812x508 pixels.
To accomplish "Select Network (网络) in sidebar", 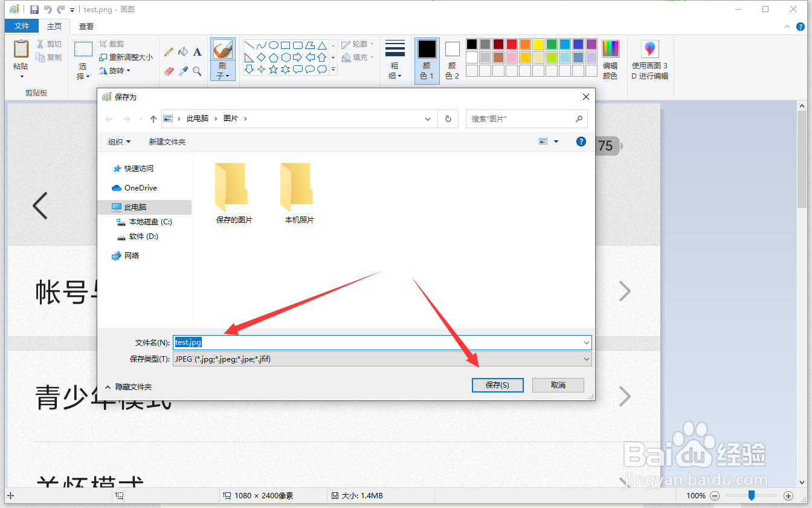I will point(126,255).
